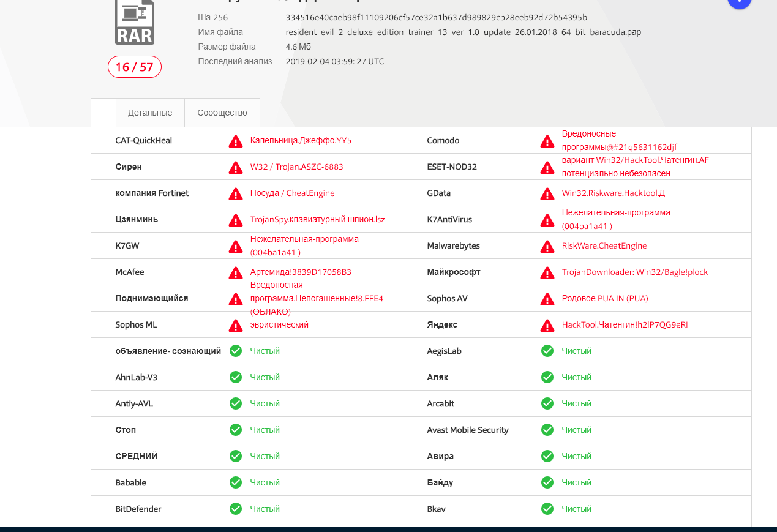Click the BitDefender clean checkmark icon
777x532 pixels.
[x=235, y=509]
